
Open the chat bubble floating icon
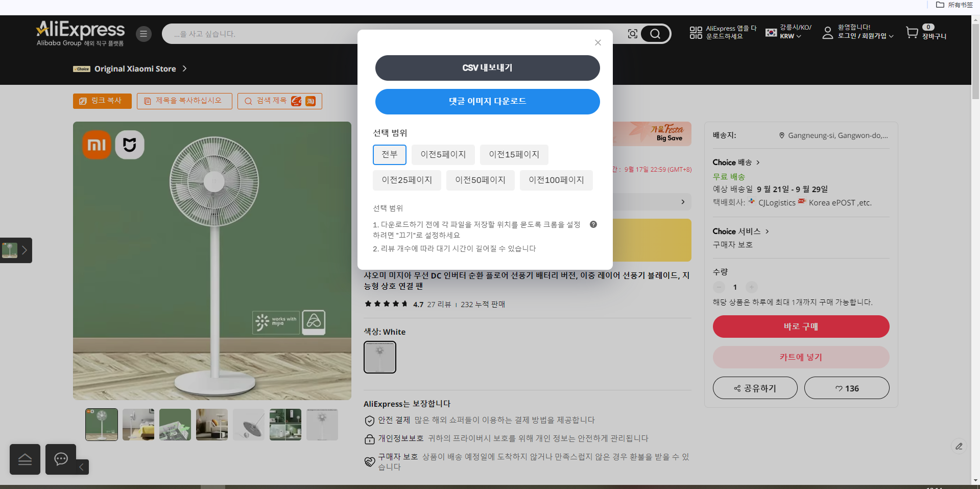61,459
